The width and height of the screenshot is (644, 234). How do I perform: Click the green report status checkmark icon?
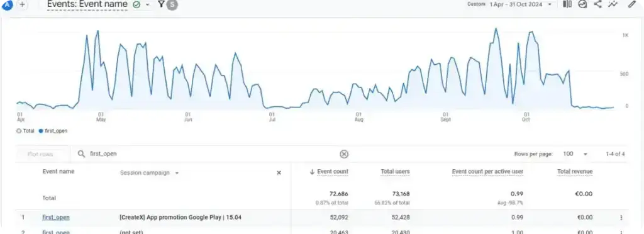(136, 4)
